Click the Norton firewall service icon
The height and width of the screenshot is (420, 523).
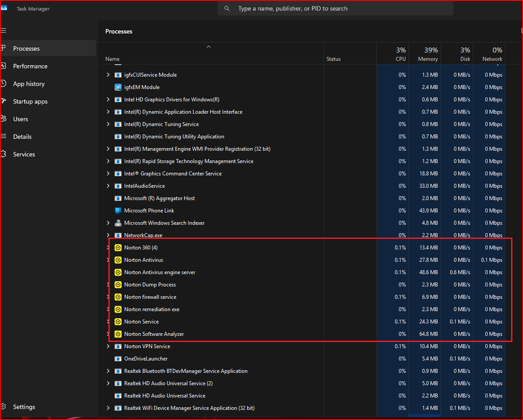point(118,297)
